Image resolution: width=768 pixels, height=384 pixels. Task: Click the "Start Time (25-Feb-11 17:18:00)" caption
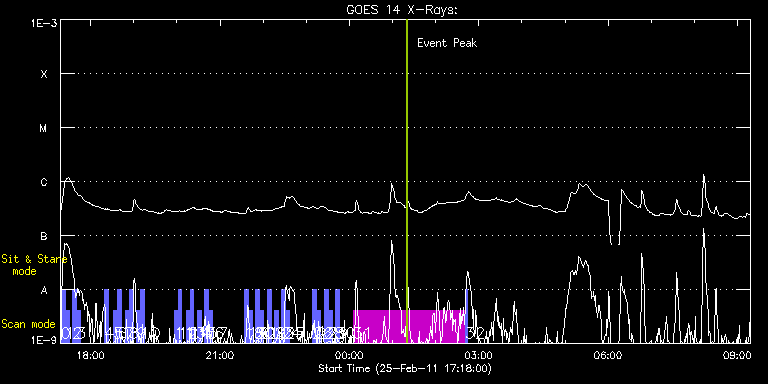point(406,368)
